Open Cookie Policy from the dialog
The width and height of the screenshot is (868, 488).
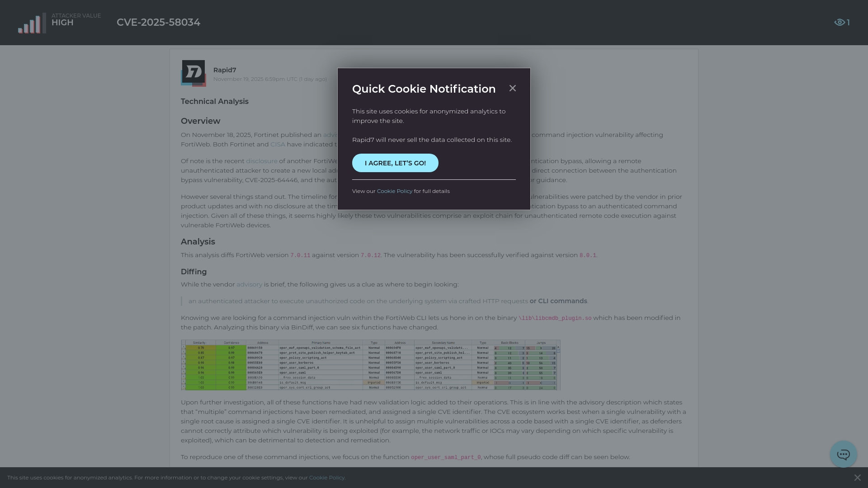tap(394, 191)
